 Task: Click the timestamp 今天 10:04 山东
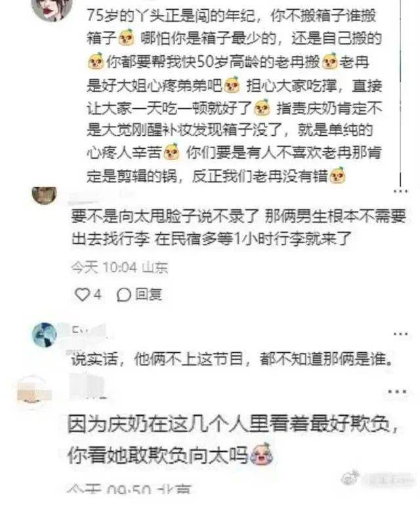point(119,268)
